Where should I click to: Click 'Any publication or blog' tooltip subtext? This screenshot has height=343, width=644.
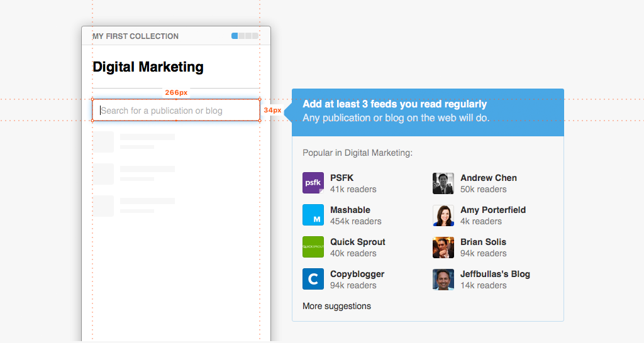(396, 117)
